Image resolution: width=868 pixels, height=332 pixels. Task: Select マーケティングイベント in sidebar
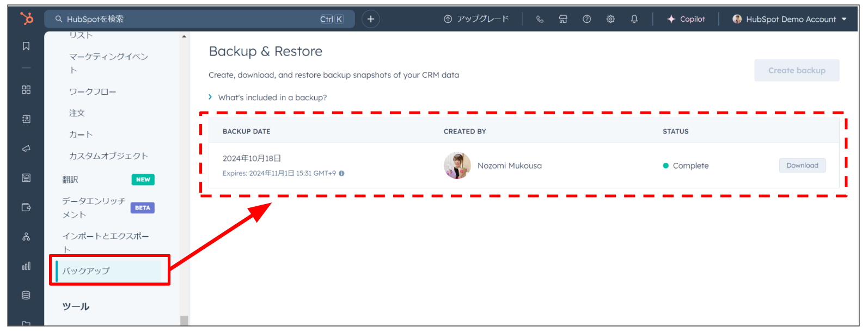(x=108, y=63)
